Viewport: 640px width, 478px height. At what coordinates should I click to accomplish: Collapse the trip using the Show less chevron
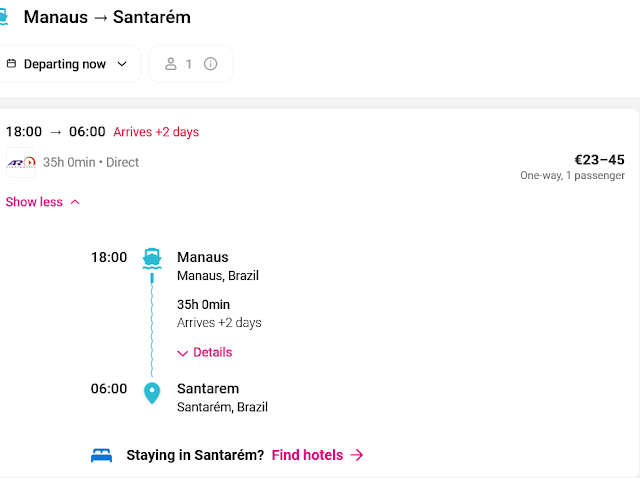[x=75, y=202]
